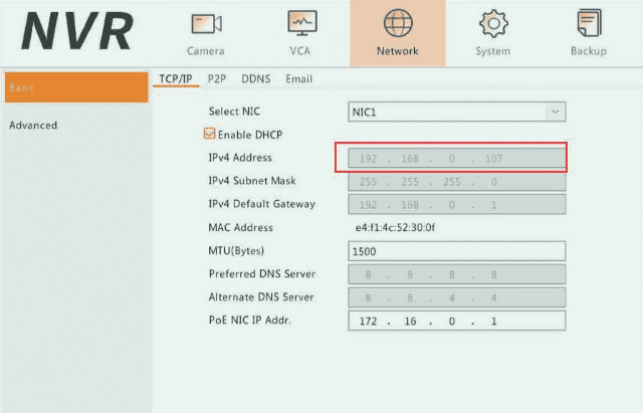The image size is (643, 413).
Task: Expand the Select NIC dropdown
Action: pos(455,112)
